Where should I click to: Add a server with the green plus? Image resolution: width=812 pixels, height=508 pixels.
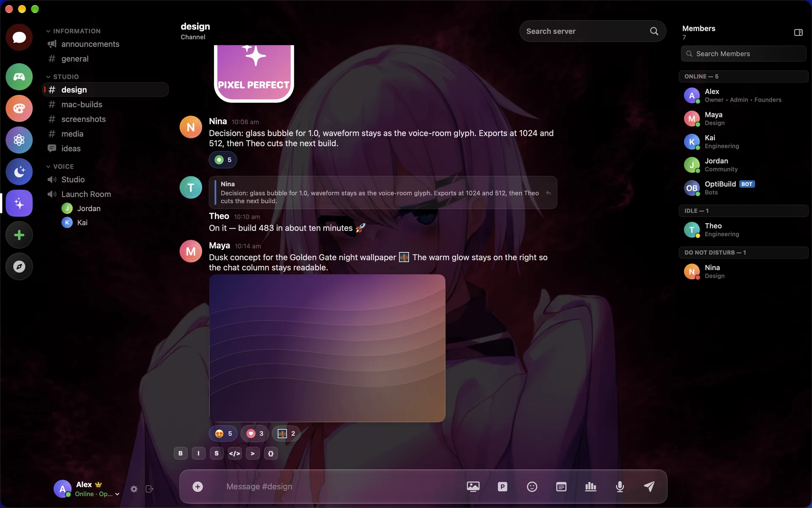click(x=19, y=235)
